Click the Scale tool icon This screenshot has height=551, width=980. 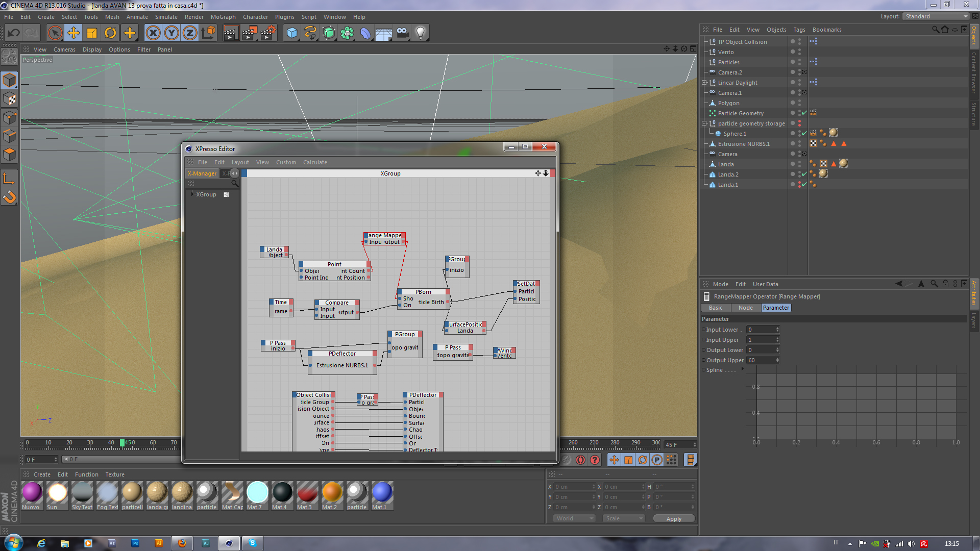pos(92,33)
